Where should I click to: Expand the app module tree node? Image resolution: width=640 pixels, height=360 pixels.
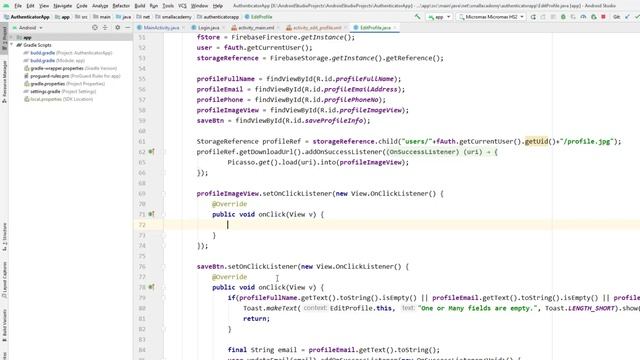point(12,37)
